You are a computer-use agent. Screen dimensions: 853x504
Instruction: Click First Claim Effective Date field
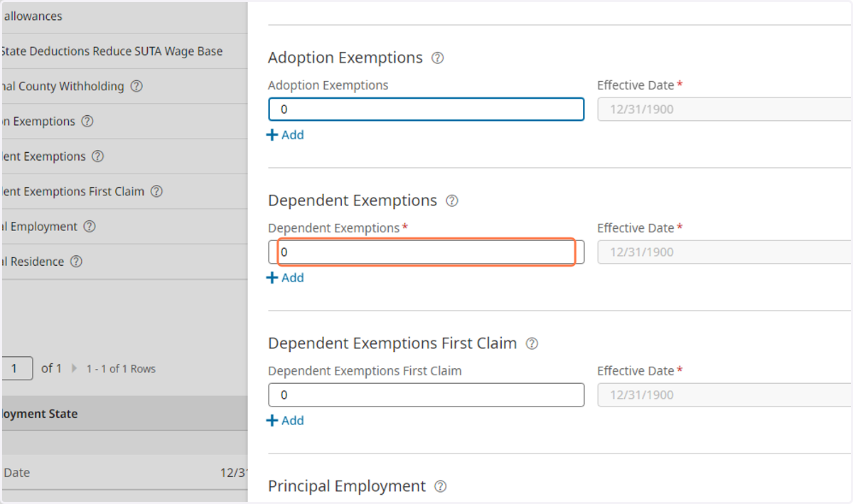[x=725, y=395]
